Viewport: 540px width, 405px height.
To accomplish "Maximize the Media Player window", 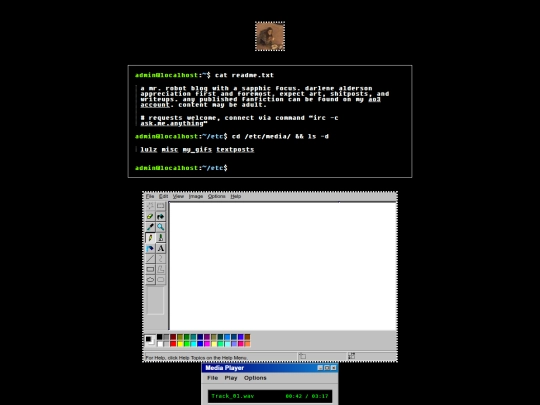I will pyautogui.click(x=327, y=368).
